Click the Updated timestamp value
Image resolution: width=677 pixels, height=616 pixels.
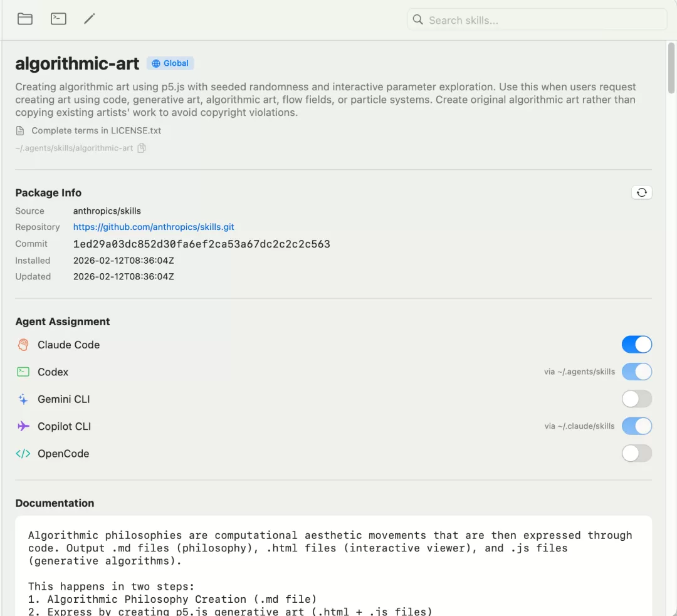coord(123,276)
